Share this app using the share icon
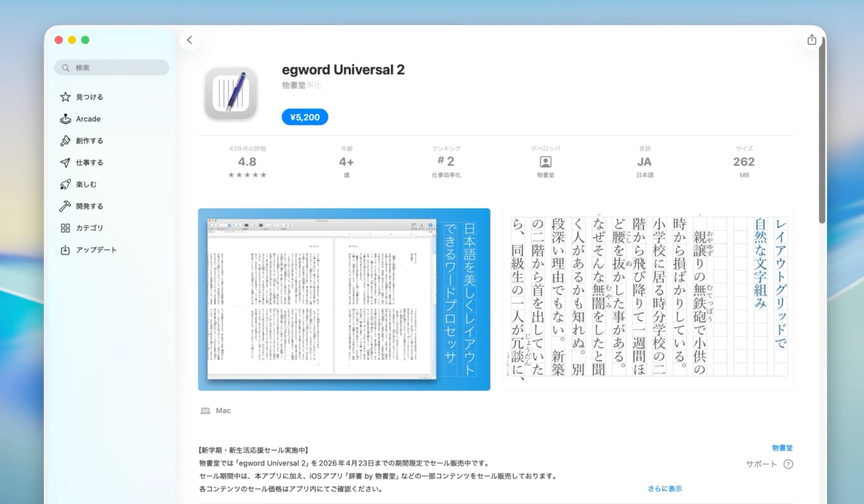 click(x=811, y=40)
